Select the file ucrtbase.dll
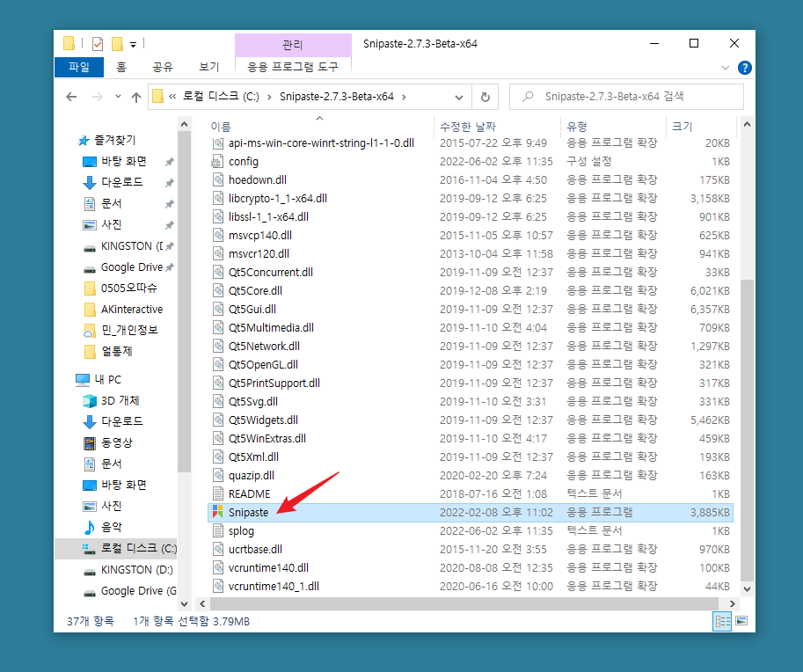The width and height of the screenshot is (803, 672). [256, 550]
